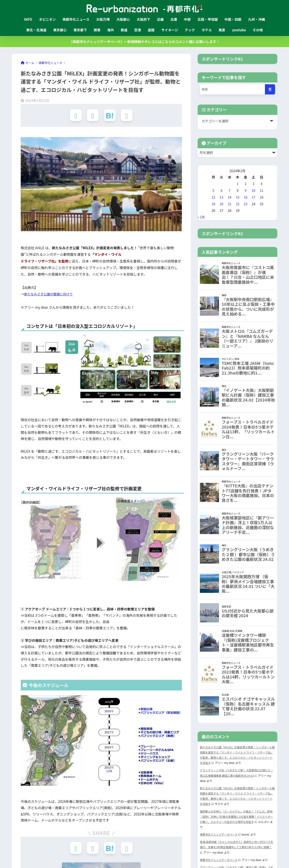Select calendar date 14
289x868 pixels.
tap(229, 197)
